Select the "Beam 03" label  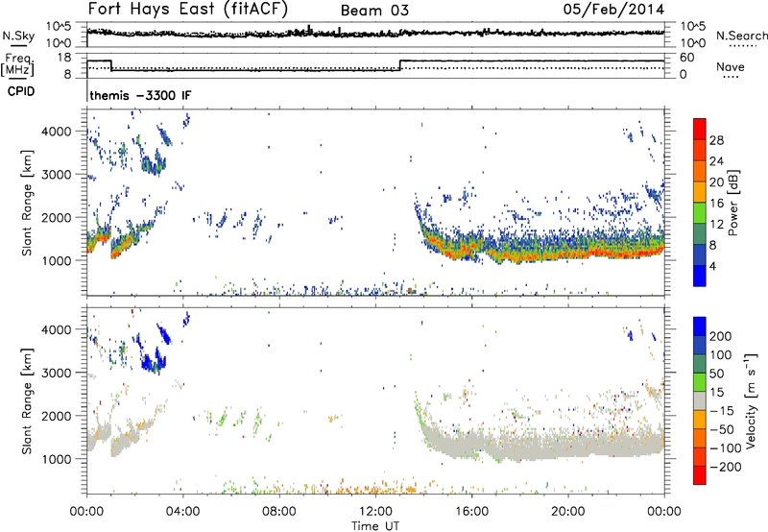374,11
